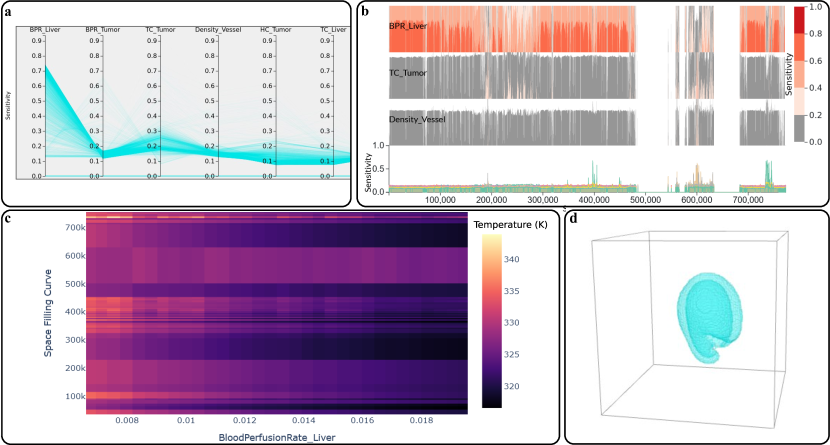The image size is (830, 445).
Task: Click the 0.018 tick on the heatmap x-axis
Action: point(421,420)
